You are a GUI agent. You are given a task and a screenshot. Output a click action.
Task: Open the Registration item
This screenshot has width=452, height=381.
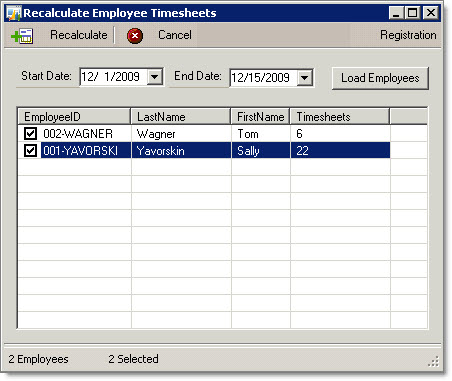(x=408, y=35)
